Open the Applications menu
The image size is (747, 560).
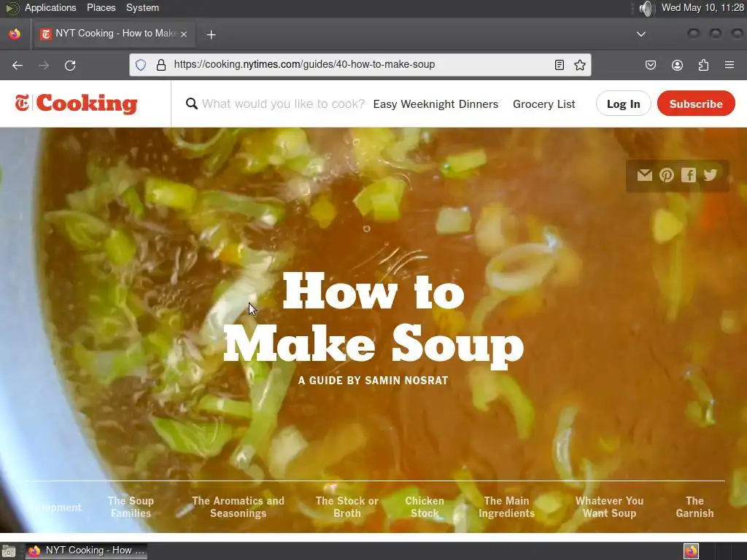point(50,7)
